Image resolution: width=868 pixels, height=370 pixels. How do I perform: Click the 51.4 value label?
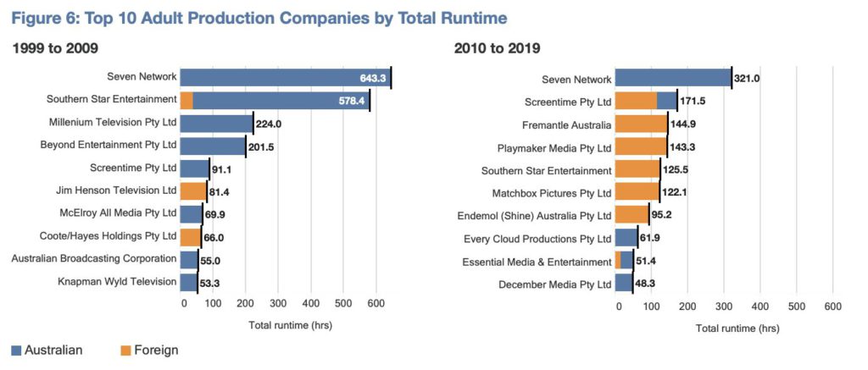click(x=646, y=261)
